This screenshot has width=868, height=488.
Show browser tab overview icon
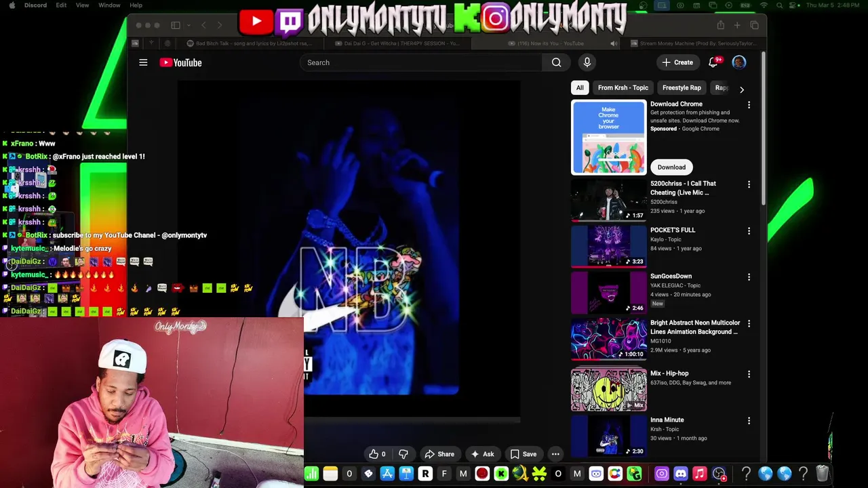pyautogui.click(x=754, y=25)
